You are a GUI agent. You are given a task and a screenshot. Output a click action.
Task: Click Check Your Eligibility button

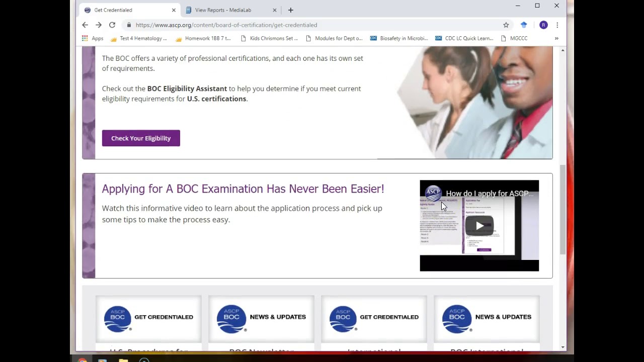[x=141, y=138]
